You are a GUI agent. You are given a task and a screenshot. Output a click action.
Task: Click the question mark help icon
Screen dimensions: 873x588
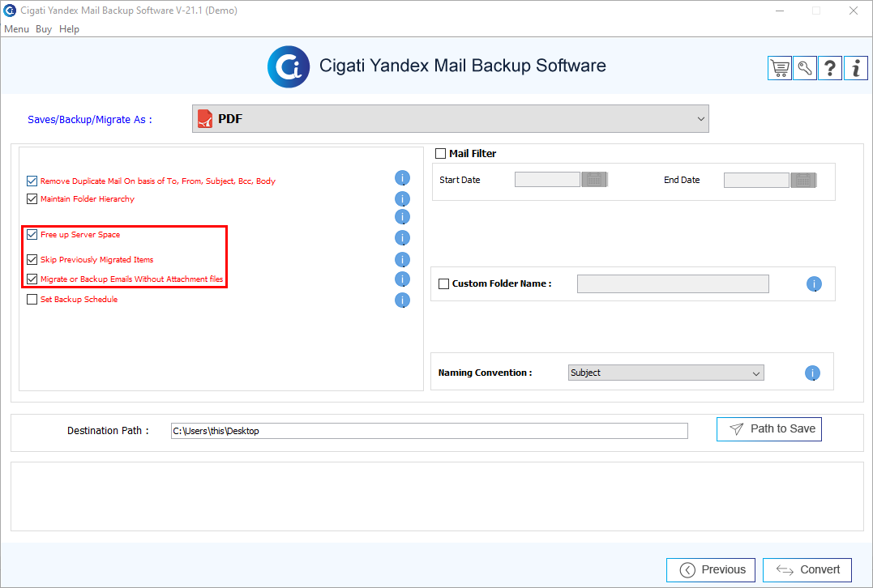(830, 68)
